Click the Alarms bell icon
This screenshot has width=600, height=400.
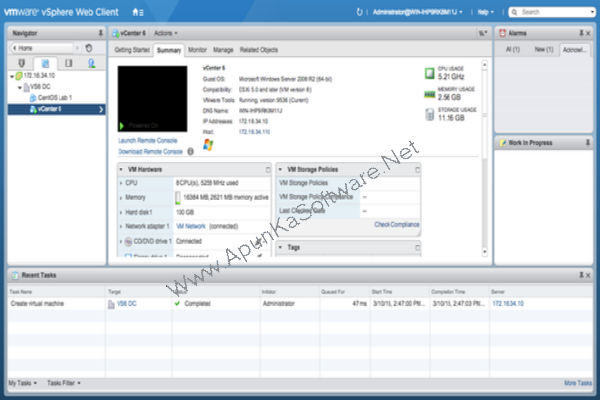point(502,33)
